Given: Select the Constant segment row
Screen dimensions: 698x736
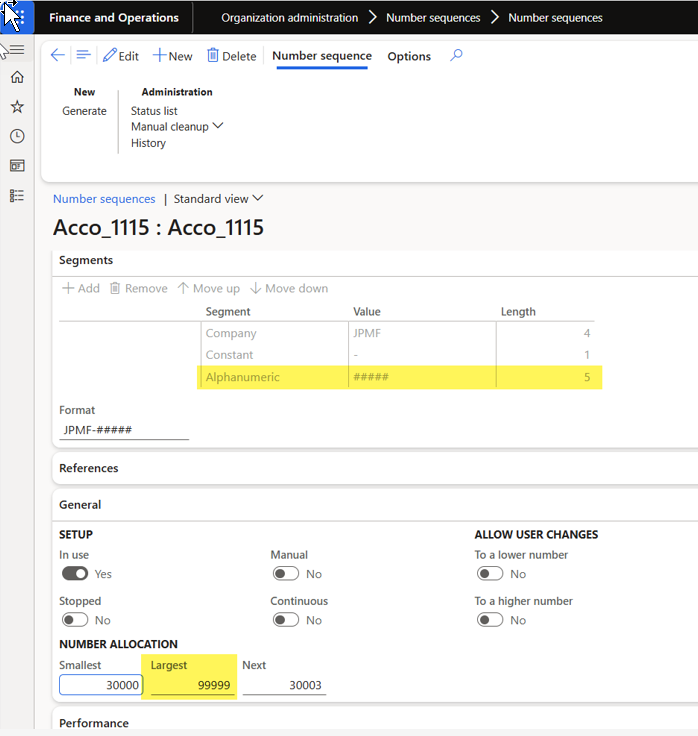Looking at the screenshot, I should 399,355.
